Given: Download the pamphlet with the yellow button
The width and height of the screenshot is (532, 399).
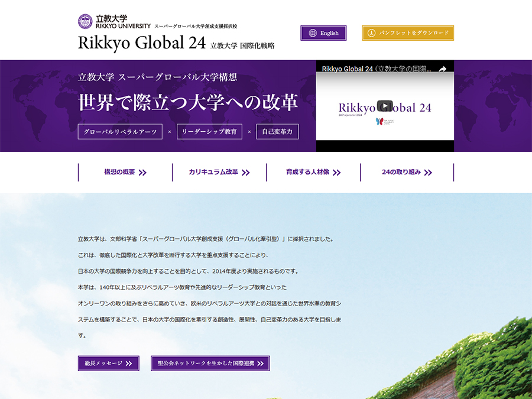Looking at the screenshot, I should point(408,33).
